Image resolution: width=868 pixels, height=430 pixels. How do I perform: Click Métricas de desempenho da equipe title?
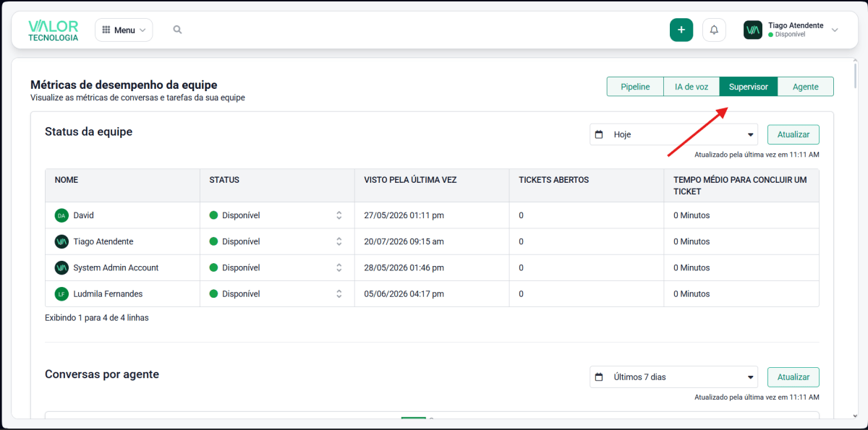tap(124, 85)
